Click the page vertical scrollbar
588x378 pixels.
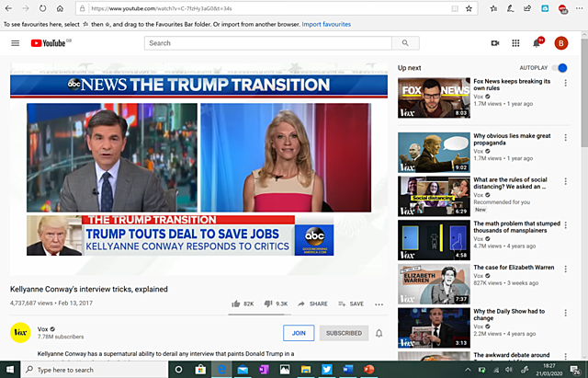tap(584, 92)
